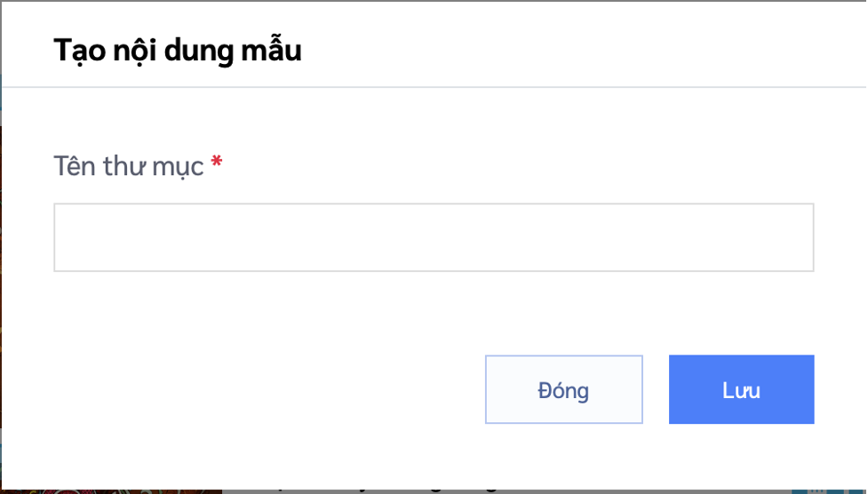The height and width of the screenshot is (494, 868).
Task: Activate the required folder name textbox
Action: [x=434, y=237]
